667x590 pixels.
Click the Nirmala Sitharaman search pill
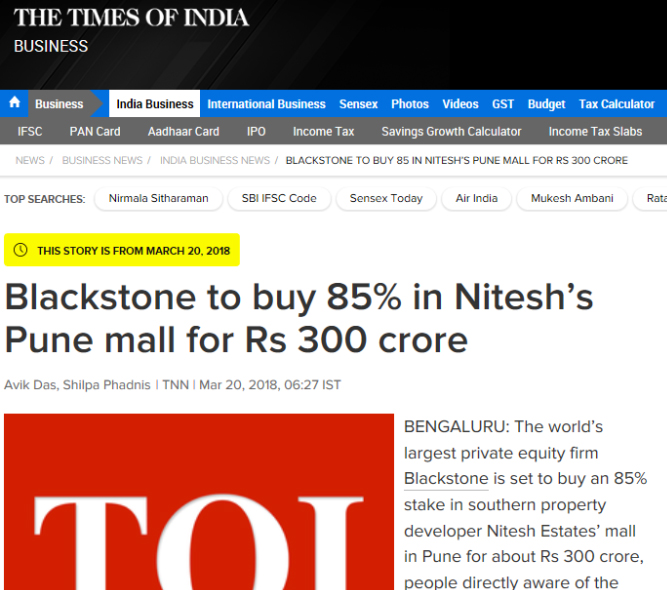pyautogui.click(x=158, y=199)
